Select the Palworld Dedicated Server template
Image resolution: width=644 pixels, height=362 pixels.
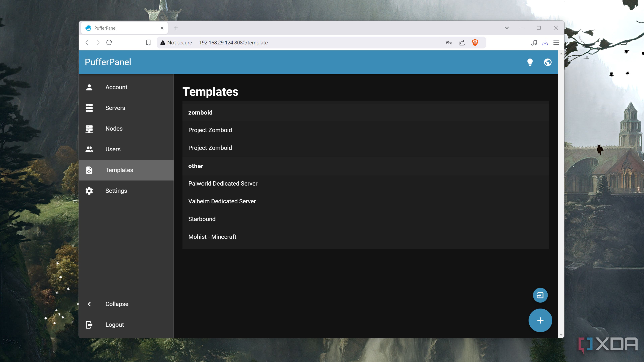coord(223,184)
